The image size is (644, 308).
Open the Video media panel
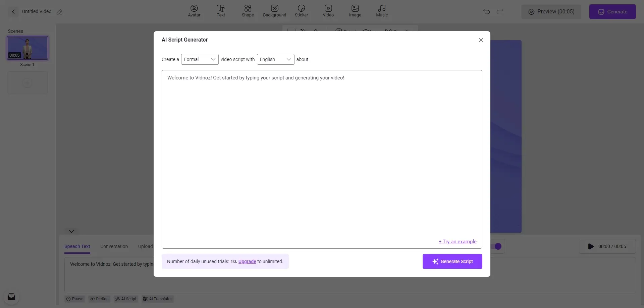point(328,11)
